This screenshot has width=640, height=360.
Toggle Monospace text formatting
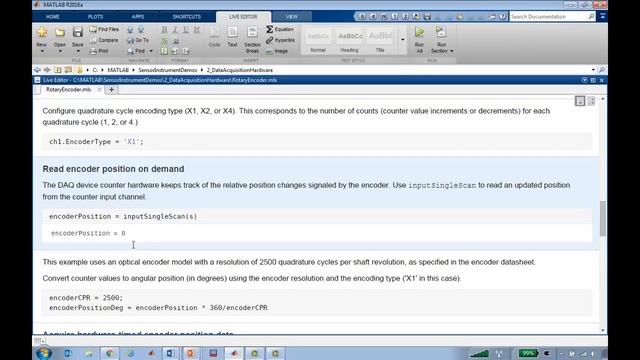[197, 29]
